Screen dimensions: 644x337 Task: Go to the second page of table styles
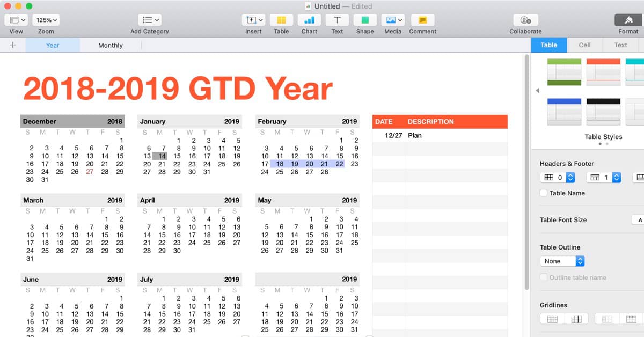pos(607,144)
